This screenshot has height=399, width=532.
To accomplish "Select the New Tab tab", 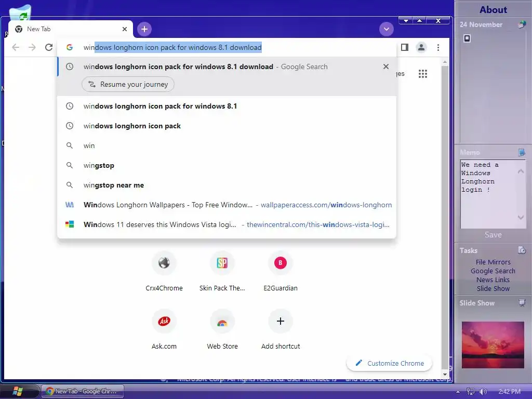I will [x=70, y=29].
